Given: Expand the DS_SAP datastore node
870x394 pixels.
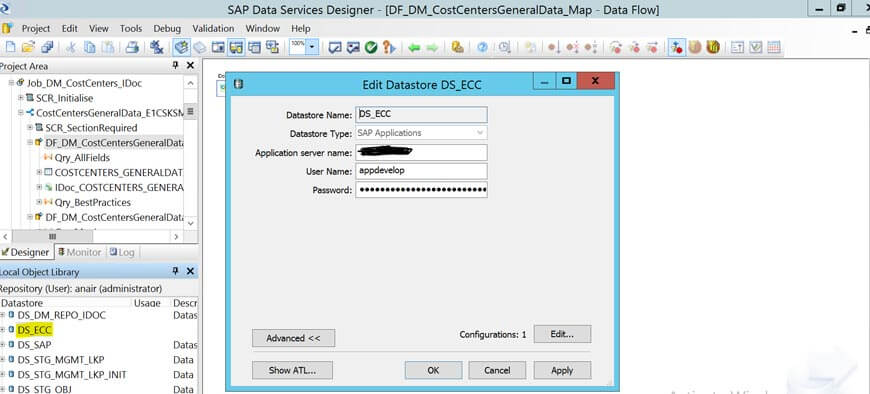Looking at the screenshot, I should [x=3, y=345].
